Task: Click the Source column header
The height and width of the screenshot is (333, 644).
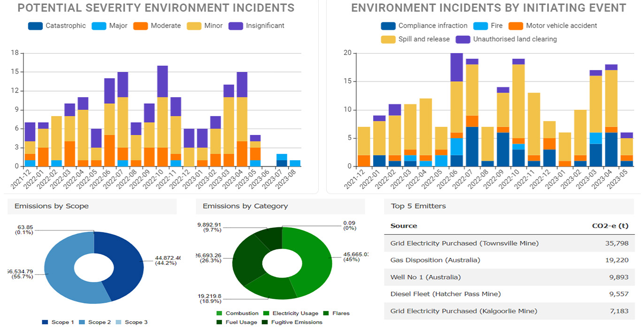Action: point(404,226)
